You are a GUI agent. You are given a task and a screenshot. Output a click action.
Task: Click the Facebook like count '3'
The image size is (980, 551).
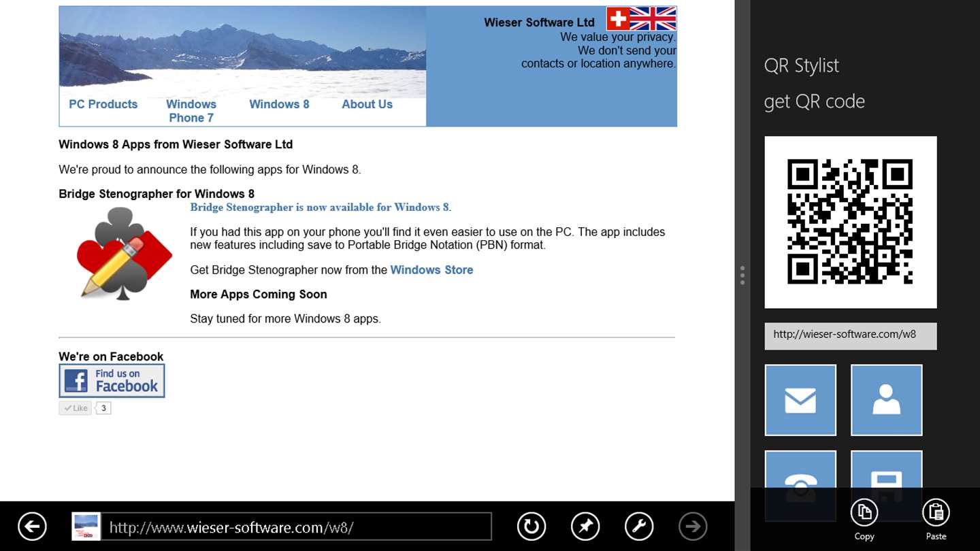103,408
